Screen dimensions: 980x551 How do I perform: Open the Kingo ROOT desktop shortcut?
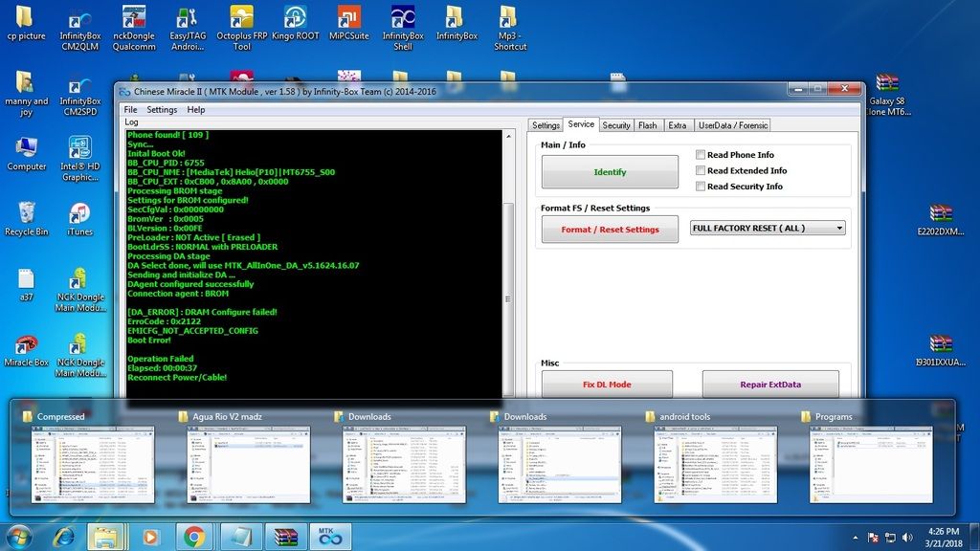pos(296,18)
